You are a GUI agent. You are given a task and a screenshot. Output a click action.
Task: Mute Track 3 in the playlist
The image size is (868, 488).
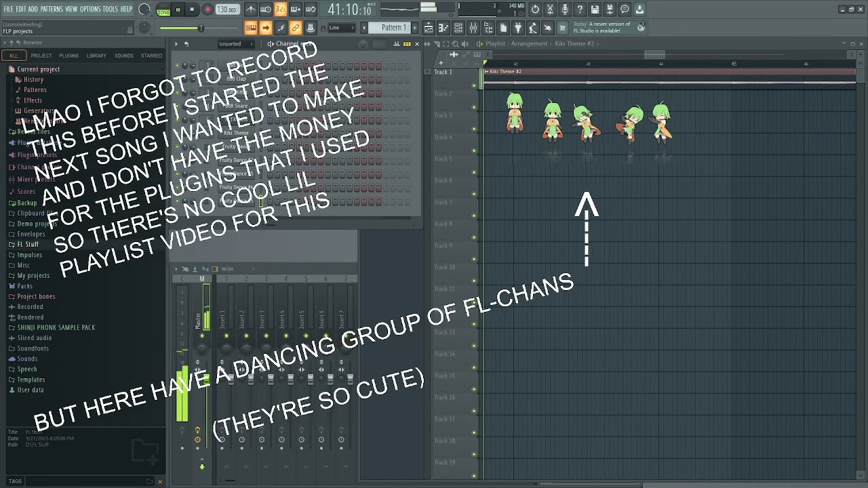[x=474, y=129]
